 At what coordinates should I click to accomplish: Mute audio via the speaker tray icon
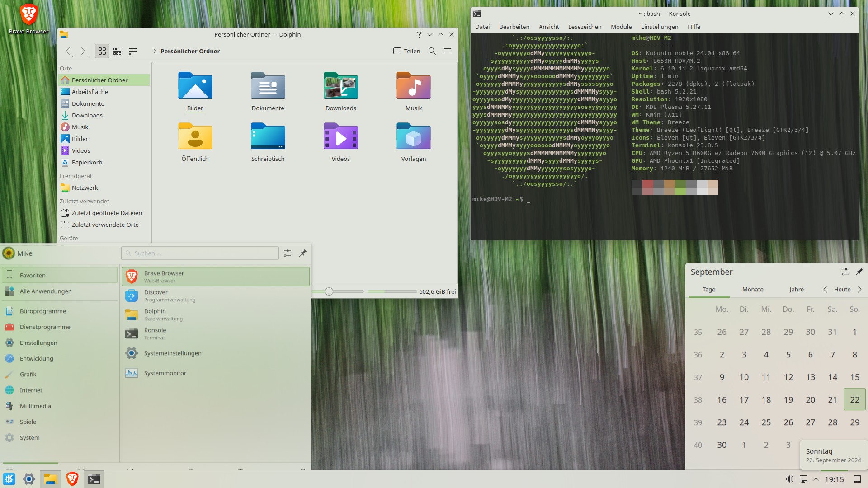pos(790,479)
